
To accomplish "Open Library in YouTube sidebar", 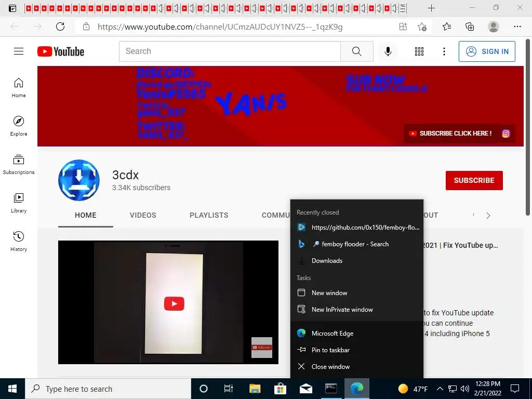I will [x=19, y=203].
